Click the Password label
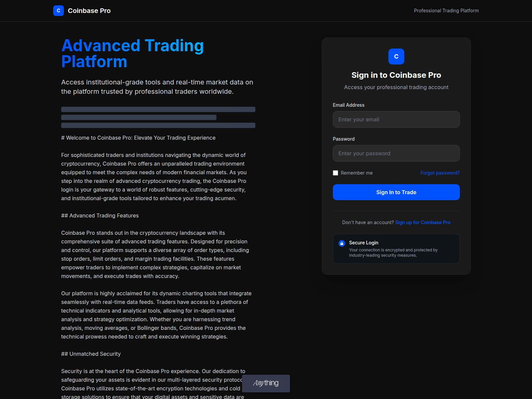The image size is (532, 399). [x=344, y=139]
